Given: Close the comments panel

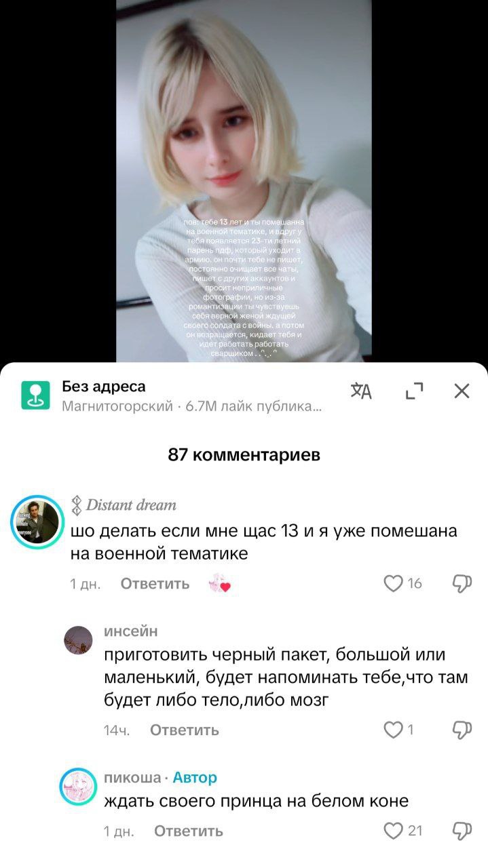Looking at the screenshot, I should [462, 391].
